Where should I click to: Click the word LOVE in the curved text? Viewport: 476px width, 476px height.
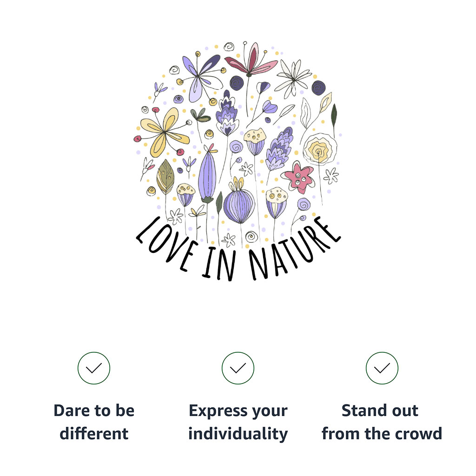(x=166, y=245)
